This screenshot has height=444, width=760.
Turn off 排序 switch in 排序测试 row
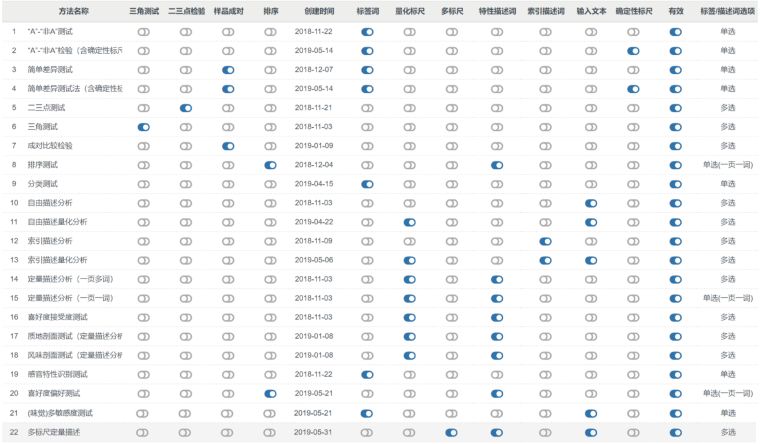pyautogui.click(x=270, y=165)
